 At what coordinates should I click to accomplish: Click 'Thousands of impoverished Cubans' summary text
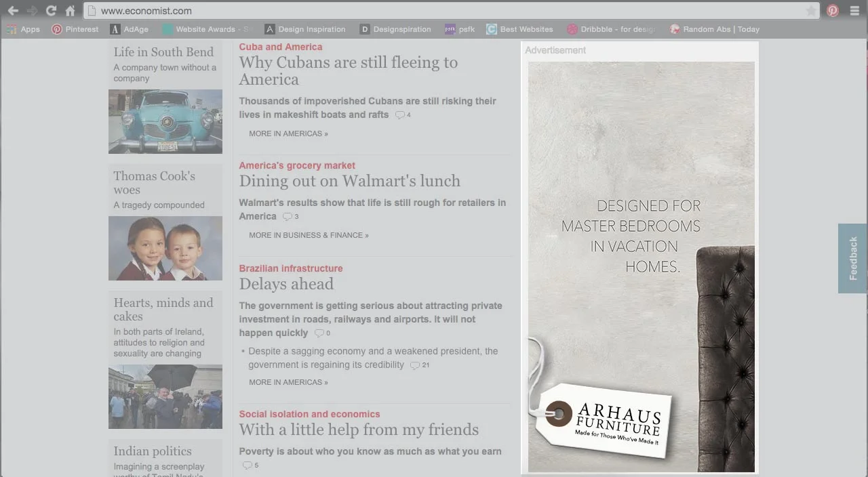tap(368, 108)
